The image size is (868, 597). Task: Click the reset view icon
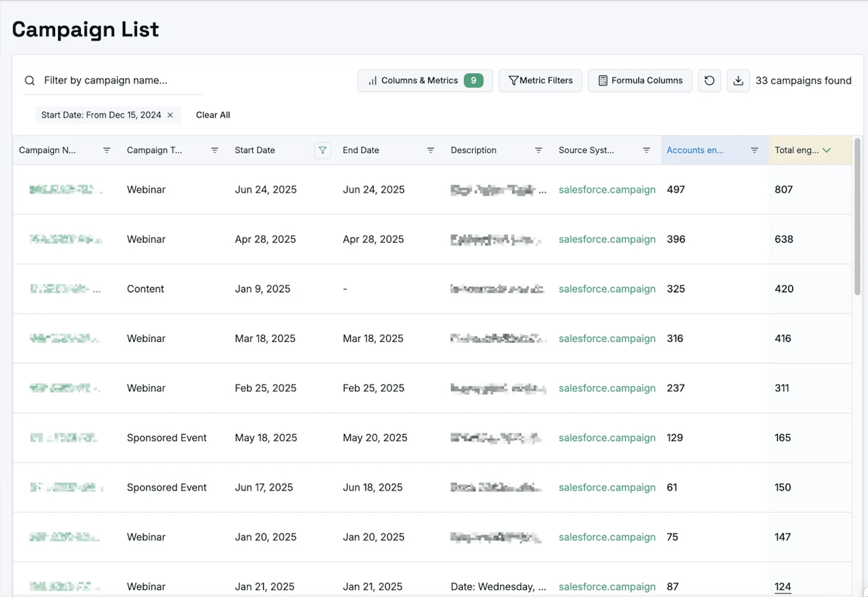[709, 80]
